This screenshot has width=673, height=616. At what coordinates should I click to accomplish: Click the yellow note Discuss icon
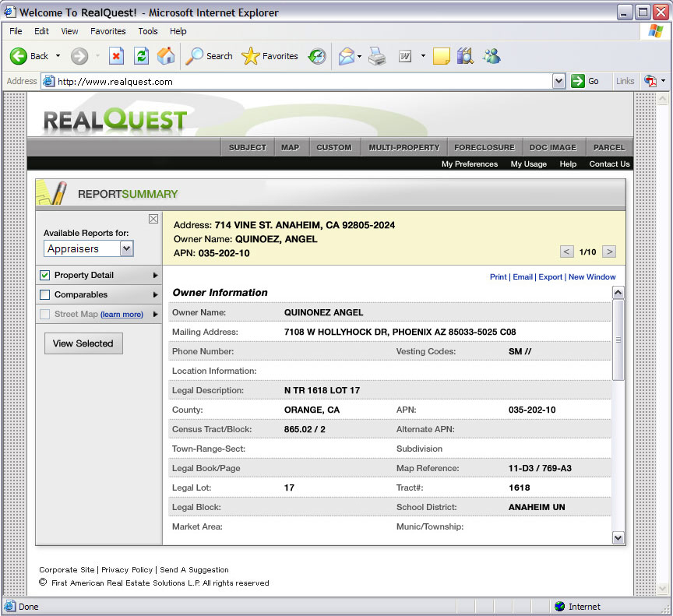441,56
